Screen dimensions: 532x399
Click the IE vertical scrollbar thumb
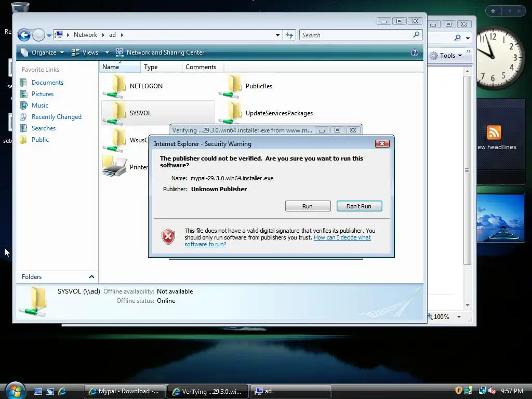click(x=468, y=170)
